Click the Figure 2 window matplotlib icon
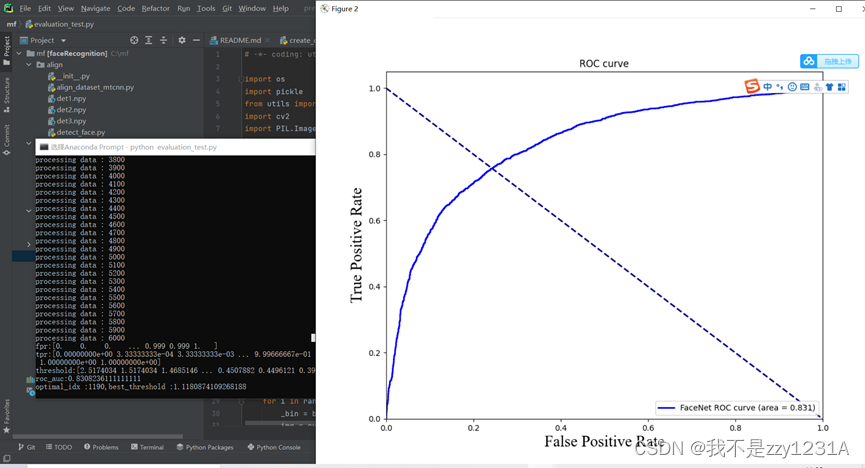This screenshot has height=468, width=865. click(x=325, y=8)
